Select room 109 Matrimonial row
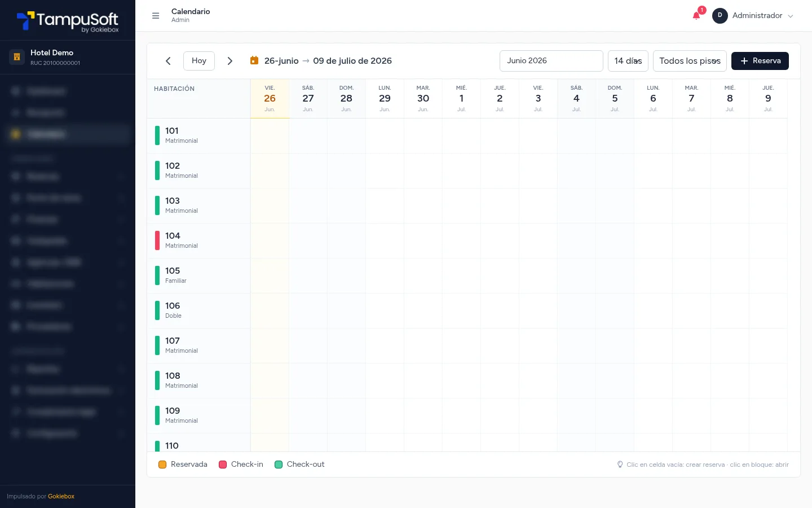 (198, 415)
